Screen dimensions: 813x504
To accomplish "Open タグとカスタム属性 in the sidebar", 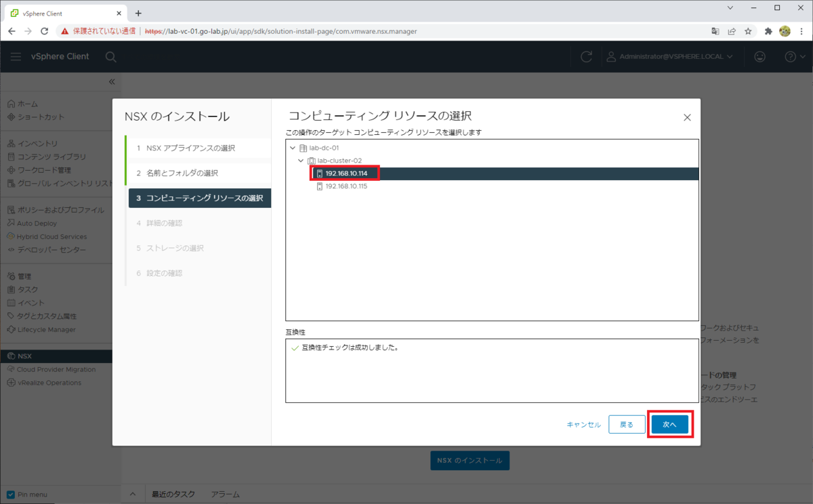I will (x=47, y=316).
